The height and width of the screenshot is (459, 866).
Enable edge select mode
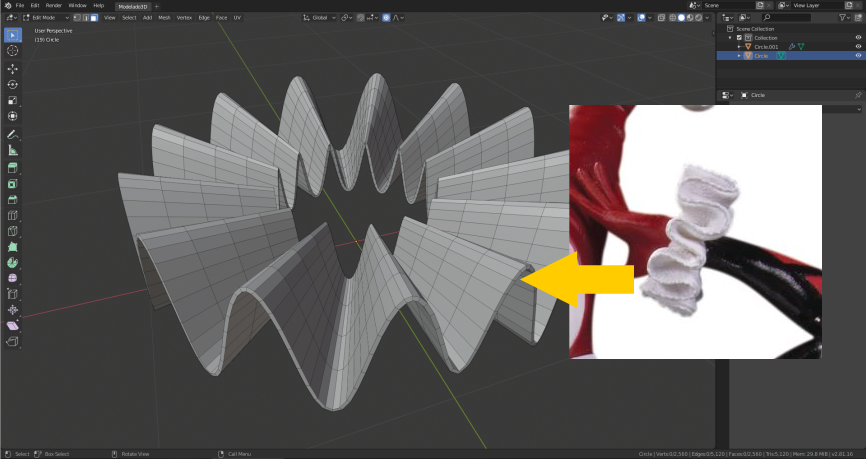click(x=86, y=18)
